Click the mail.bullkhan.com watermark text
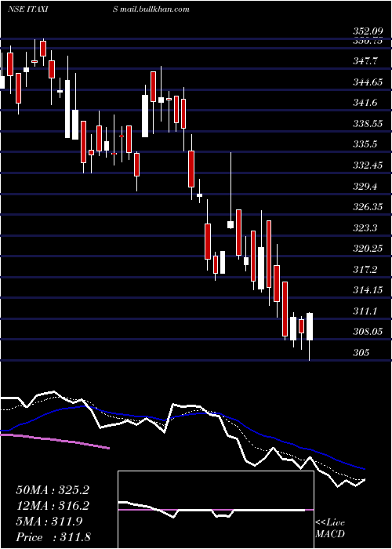Screen dimensions: 392x549 155,9
